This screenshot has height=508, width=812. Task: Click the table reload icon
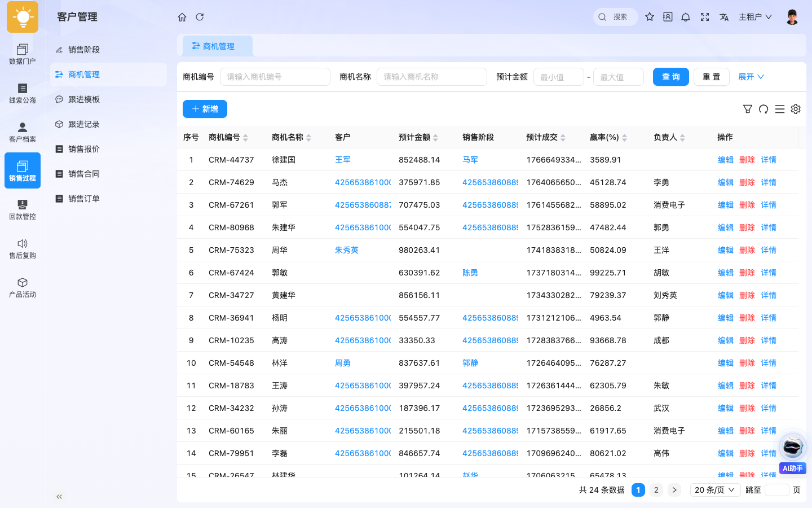[764, 109]
